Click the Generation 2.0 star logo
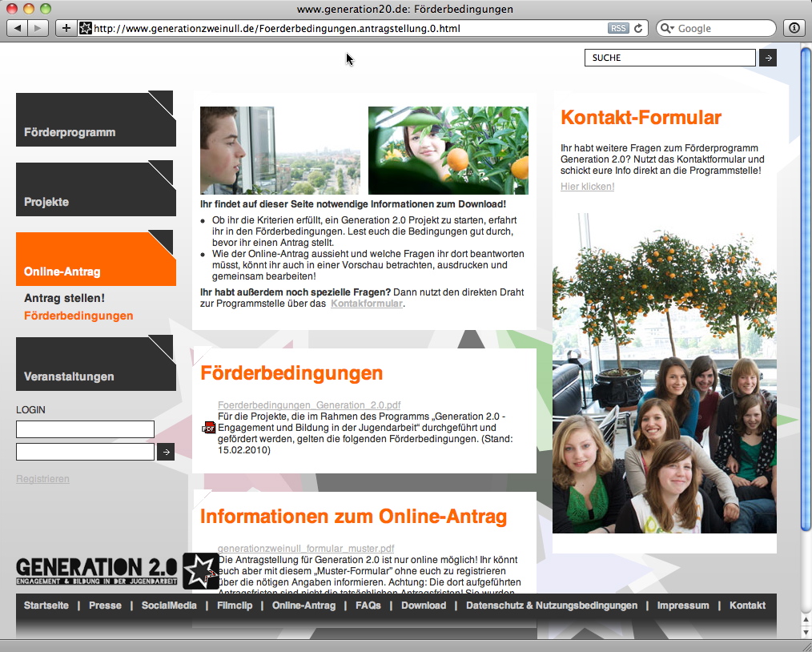Image resolution: width=812 pixels, height=652 pixels. click(x=199, y=570)
